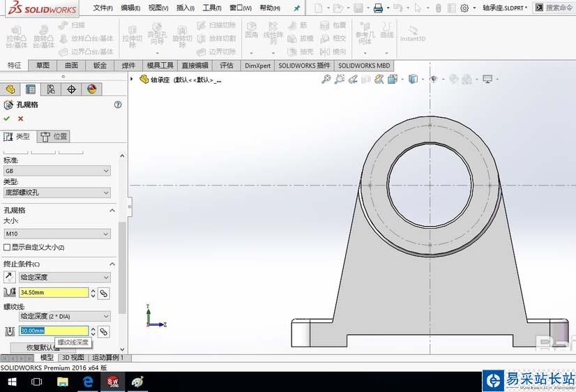Enable the 显示自定义大小 checkbox
Screen dimensions: 576x392
pos(7,248)
